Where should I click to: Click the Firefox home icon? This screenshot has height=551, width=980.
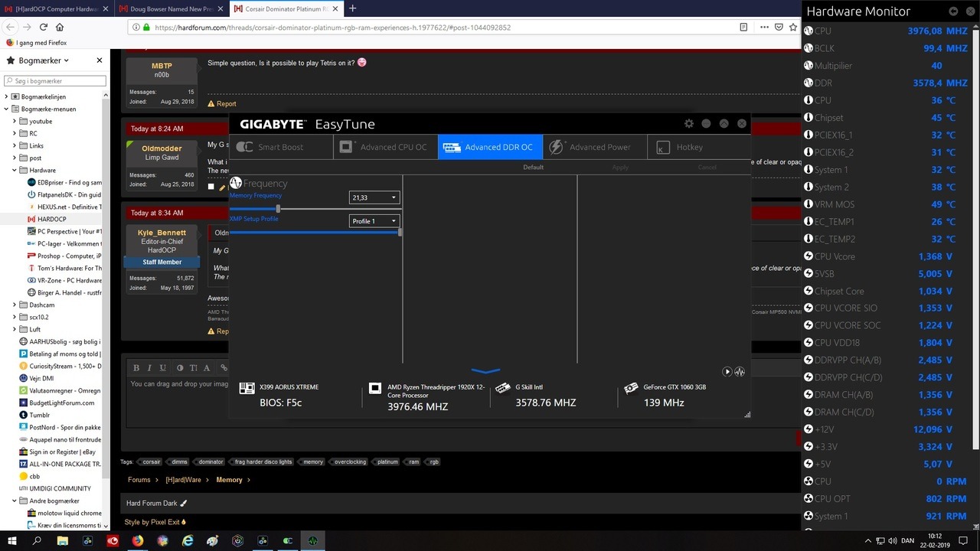point(60,27)
